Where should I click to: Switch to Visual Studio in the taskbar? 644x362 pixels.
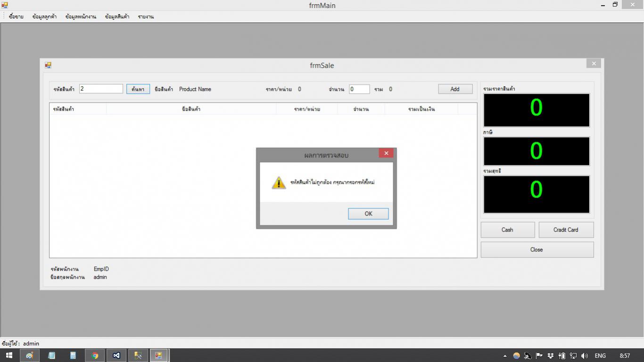click(116, 355)
